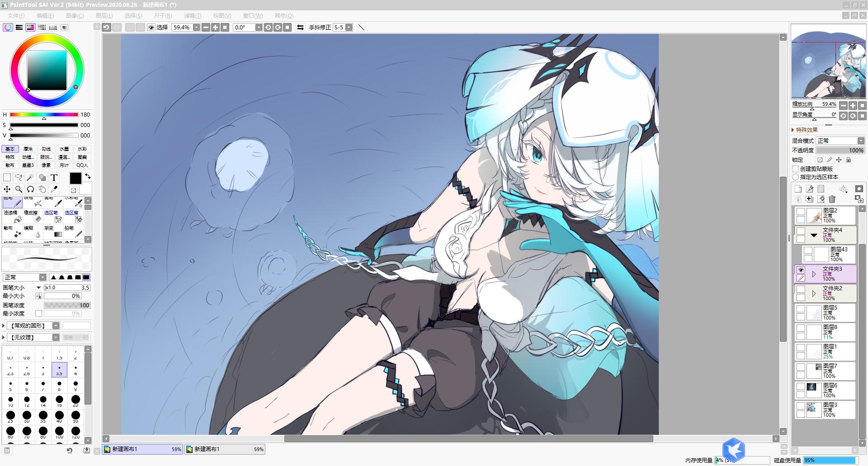Open the 手抖修正 stabilizer dropdown
The image size is (868, 466).
[x=349, y=28]
